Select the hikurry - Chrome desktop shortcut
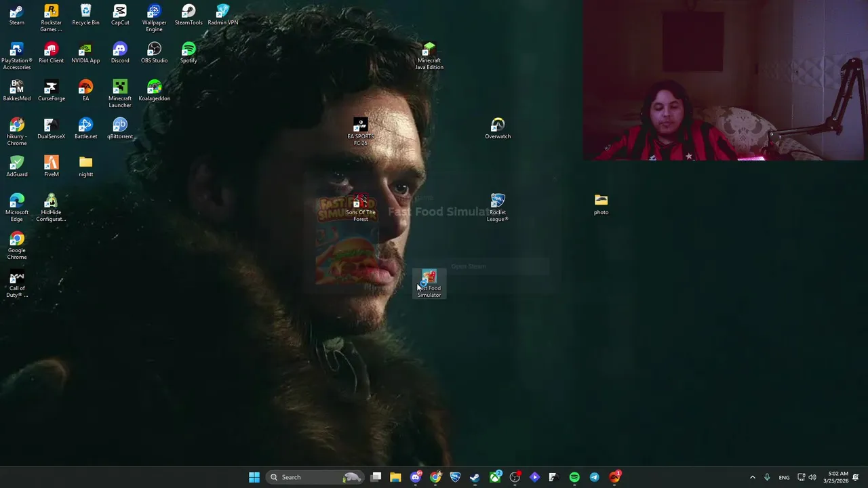This screenshot has height=488, width=868. [17, 132]
